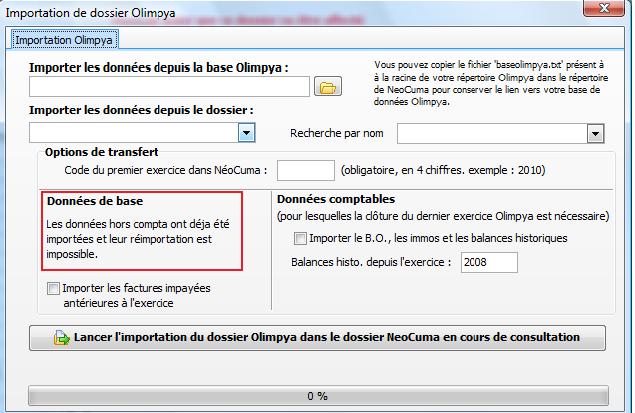635x413 pixels.
Task: Select the Options de transfert group label
Action: 101,152
